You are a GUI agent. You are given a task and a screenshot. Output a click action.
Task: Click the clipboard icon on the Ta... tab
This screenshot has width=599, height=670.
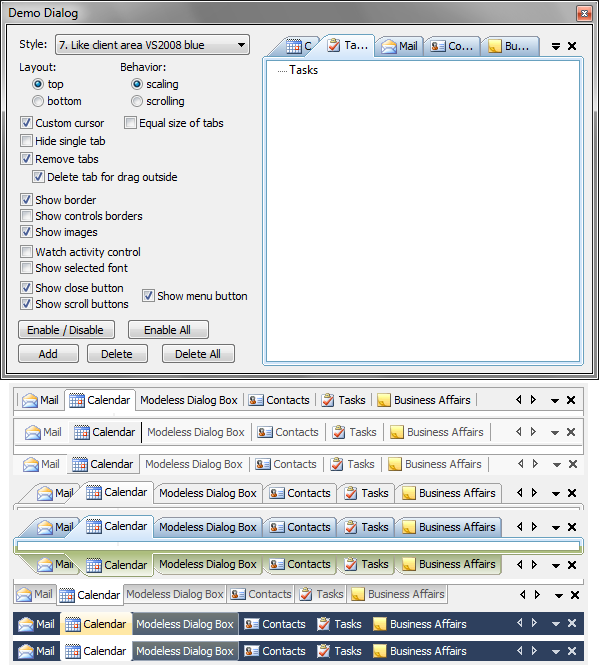(x=334, y=45)
